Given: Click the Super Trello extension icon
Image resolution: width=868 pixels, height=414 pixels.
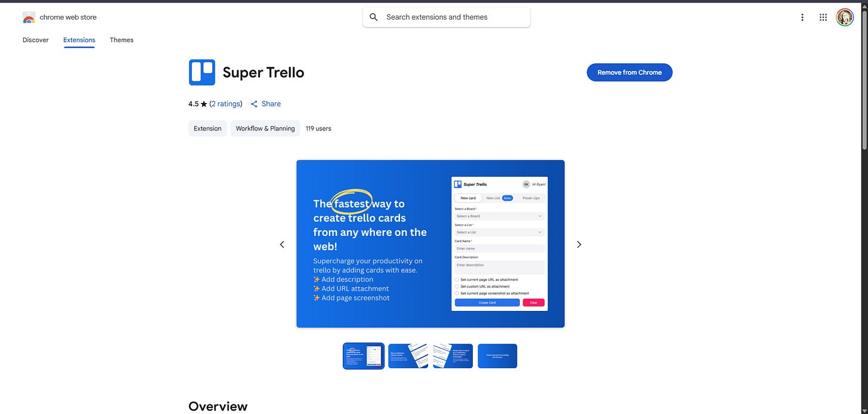Looking at the screenshot, I should 202,72.
